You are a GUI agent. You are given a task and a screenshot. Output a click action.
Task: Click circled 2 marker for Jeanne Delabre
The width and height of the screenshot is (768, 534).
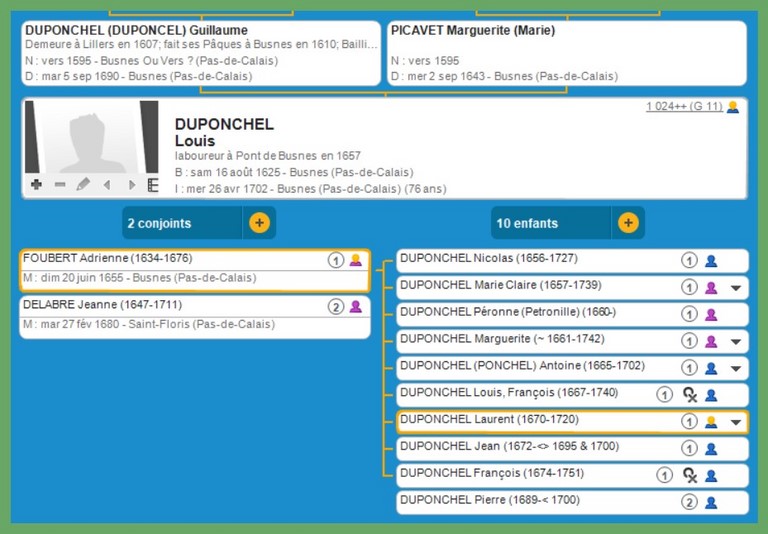pos(336,307)
